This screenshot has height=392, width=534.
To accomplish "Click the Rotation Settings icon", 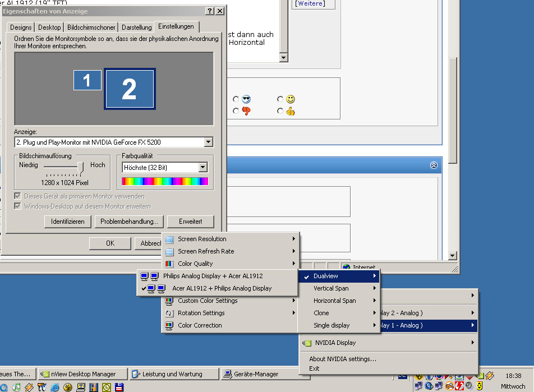I will tap(169, 313).
